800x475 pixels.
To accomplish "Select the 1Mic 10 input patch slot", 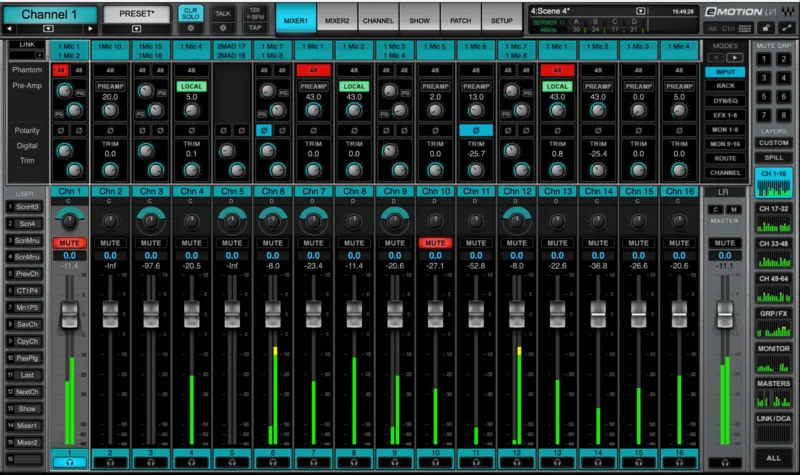I will (x=110, y=51).
